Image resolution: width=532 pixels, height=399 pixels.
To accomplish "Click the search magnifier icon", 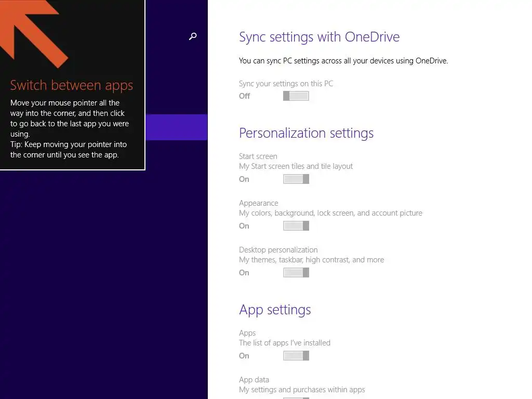I will [x=193, y=36].
